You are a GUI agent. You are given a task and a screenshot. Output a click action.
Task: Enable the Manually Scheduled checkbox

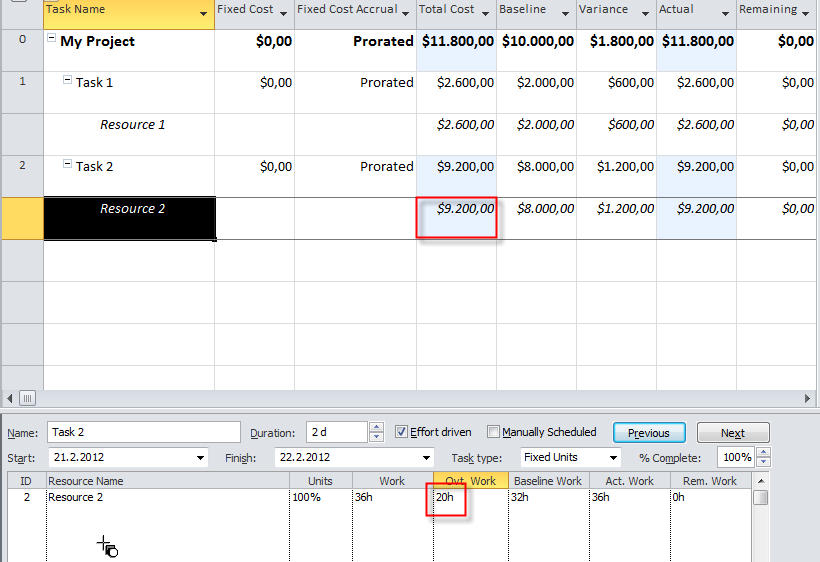point(493,433)
